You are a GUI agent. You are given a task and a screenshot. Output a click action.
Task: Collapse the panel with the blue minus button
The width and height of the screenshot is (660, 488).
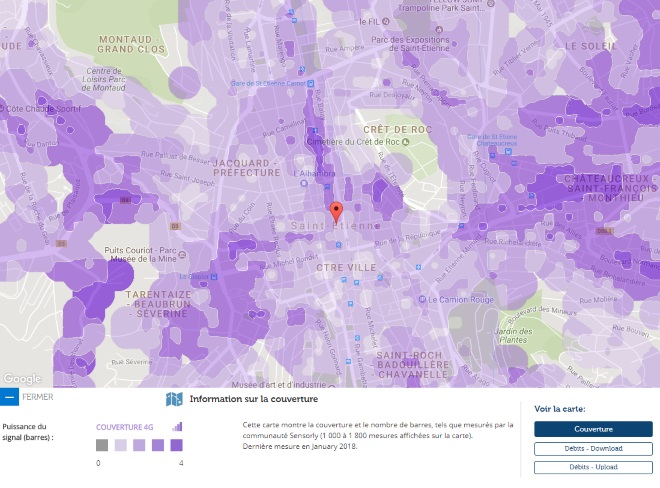tap(9, 397)
